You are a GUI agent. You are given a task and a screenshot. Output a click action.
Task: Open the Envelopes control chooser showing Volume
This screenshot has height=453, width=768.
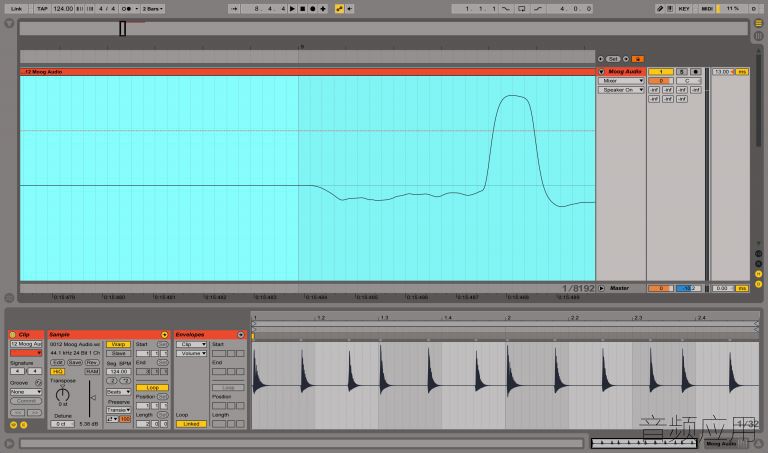pos(192,354)
